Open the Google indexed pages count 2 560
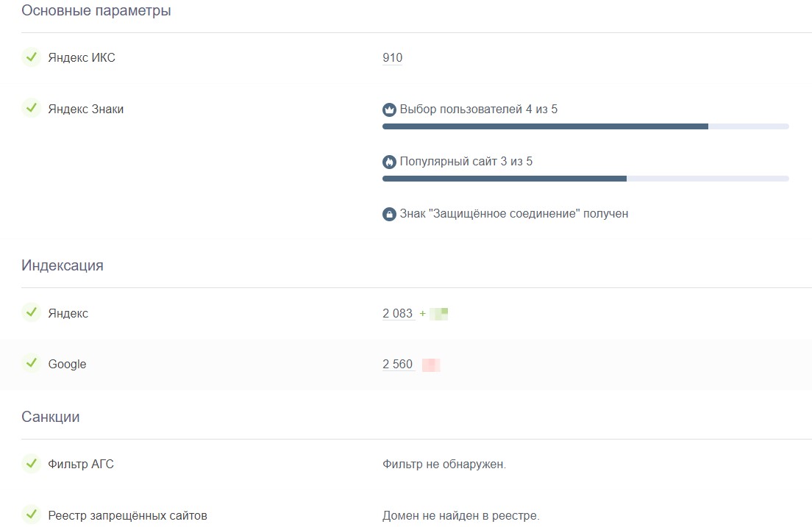This screenshot has width=812, height=527. pyautogui.click(x=398, y=365)
